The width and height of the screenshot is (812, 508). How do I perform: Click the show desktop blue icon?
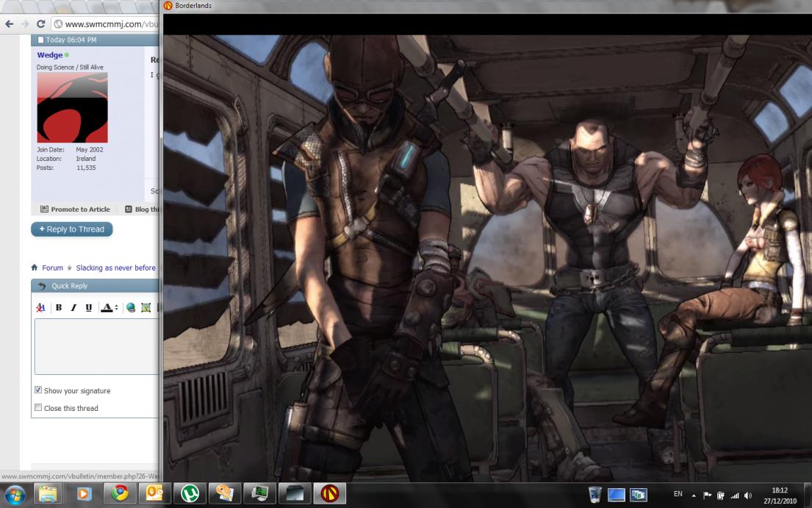click(x=617, y=495)
